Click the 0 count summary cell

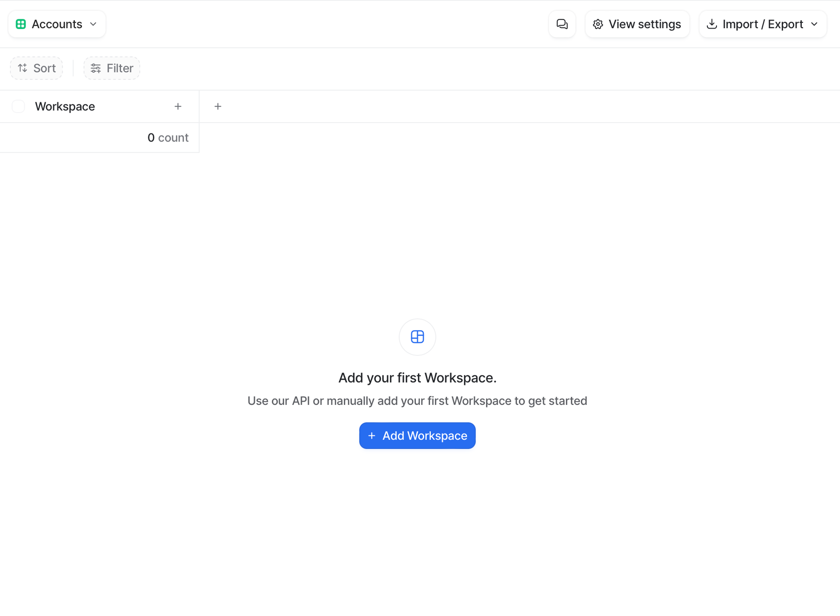pos(168,138)
